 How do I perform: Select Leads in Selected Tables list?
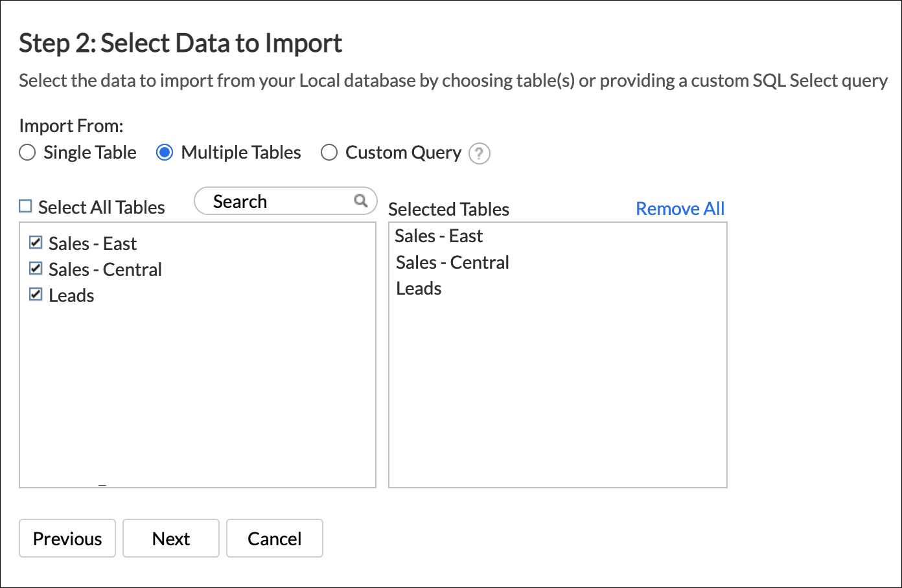click(419, 288)
